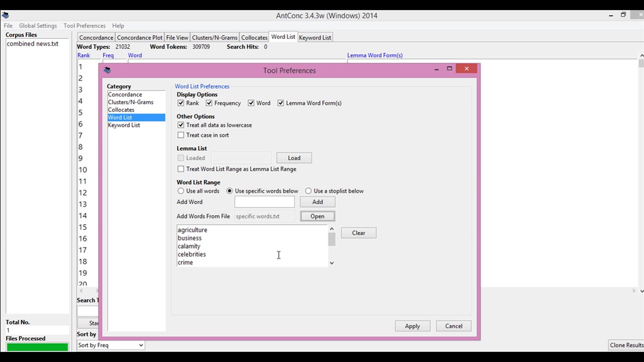
Task: Switch to the Clusters/N-Grams tab
Action: (215, 38)
